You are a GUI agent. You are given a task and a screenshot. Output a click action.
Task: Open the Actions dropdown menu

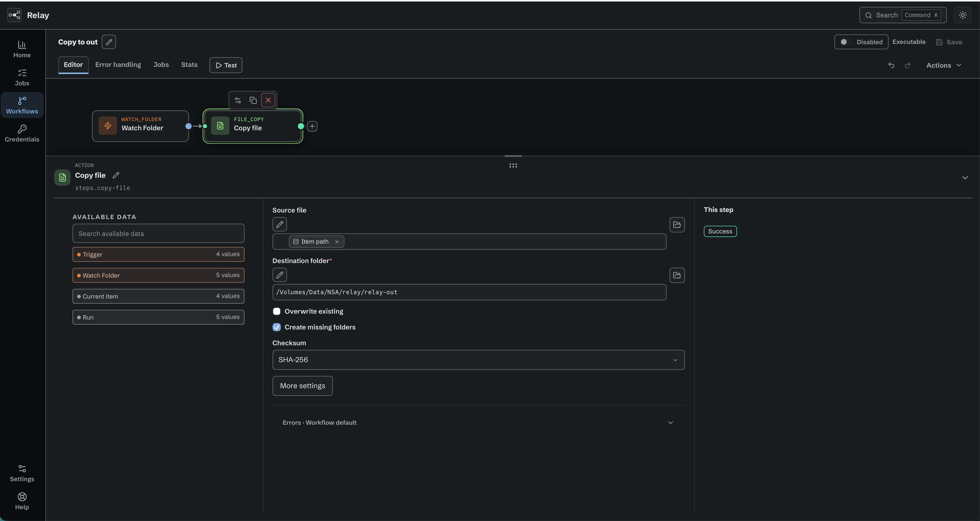(943, 65)
